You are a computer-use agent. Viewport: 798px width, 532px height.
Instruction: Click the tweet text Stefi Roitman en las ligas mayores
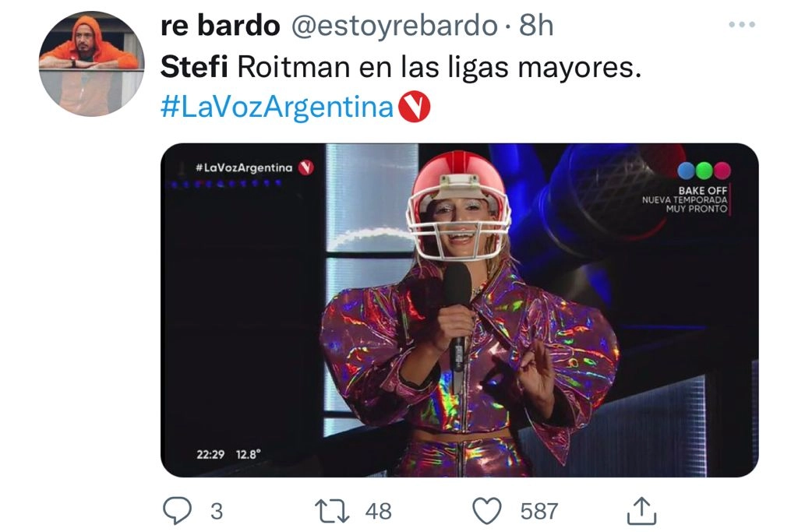(x=401, y=67)
